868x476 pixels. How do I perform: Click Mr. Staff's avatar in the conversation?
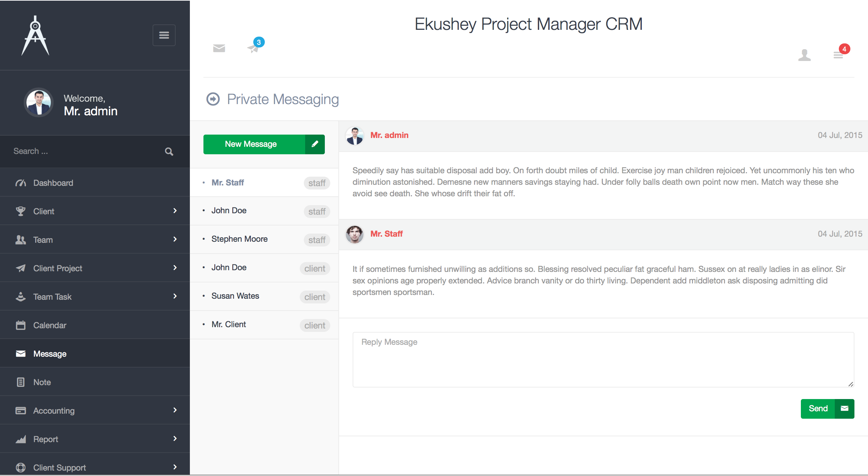click(x=355, y=234)
